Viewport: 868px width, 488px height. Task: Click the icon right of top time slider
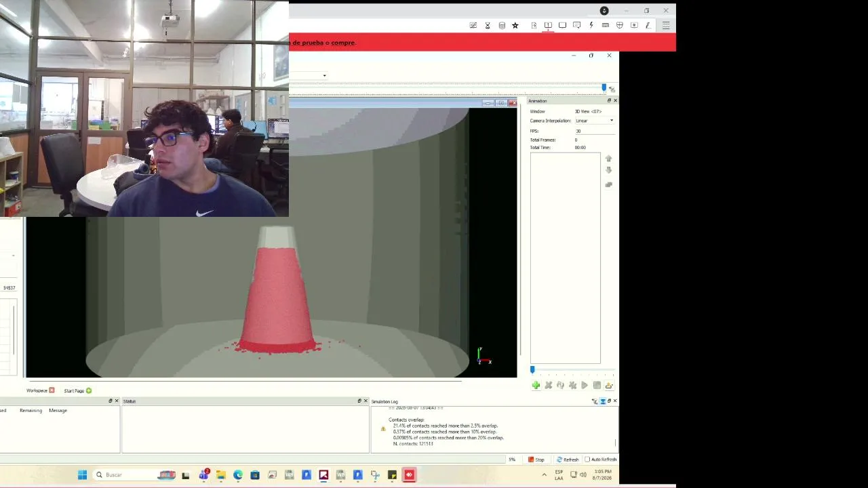click(612, 89)
